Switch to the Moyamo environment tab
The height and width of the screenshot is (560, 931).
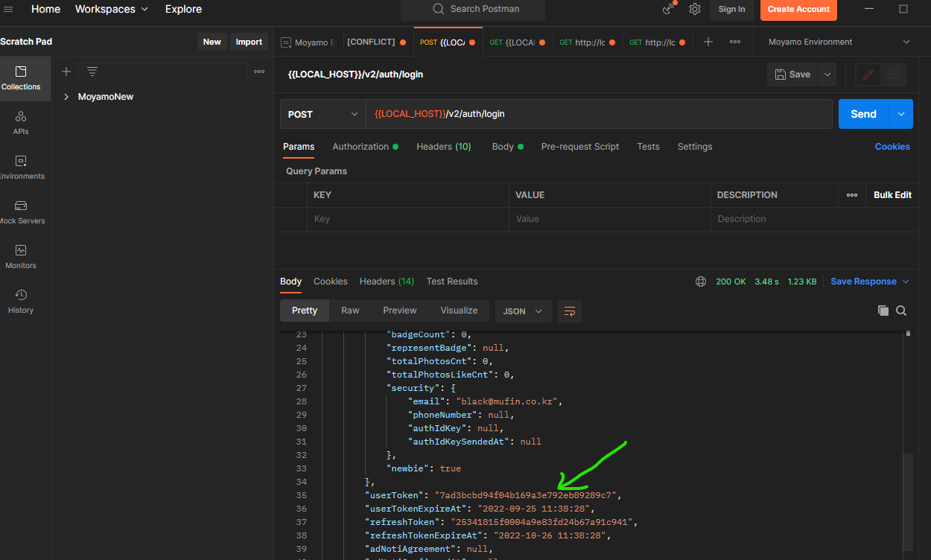click(x=308, y=42)
